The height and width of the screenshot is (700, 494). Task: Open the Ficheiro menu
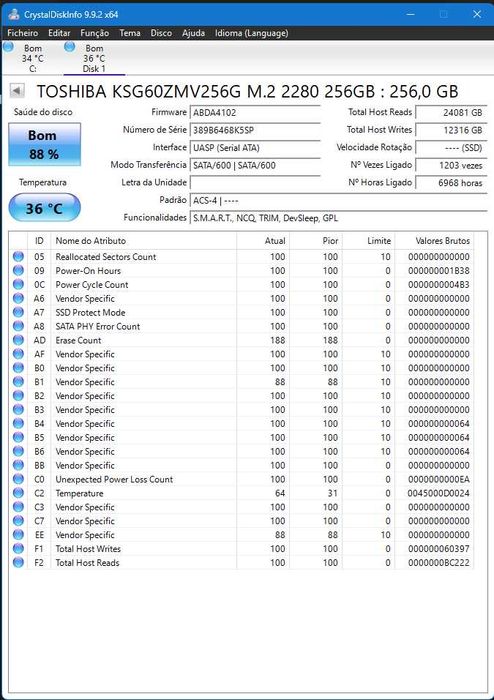(23, 33)
